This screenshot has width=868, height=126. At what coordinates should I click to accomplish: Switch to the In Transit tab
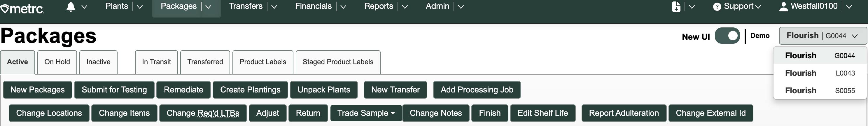click(156, 62)
